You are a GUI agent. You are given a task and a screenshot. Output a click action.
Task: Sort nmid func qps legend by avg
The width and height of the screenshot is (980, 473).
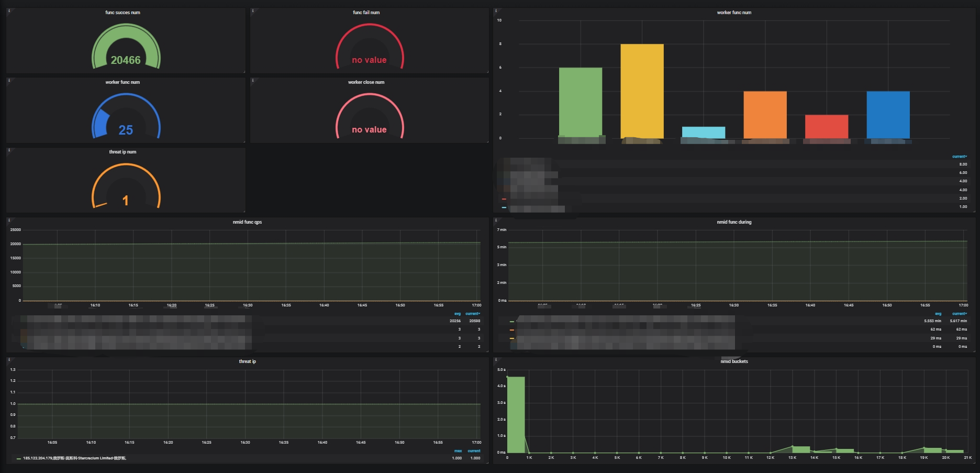(x=458, y=314)
